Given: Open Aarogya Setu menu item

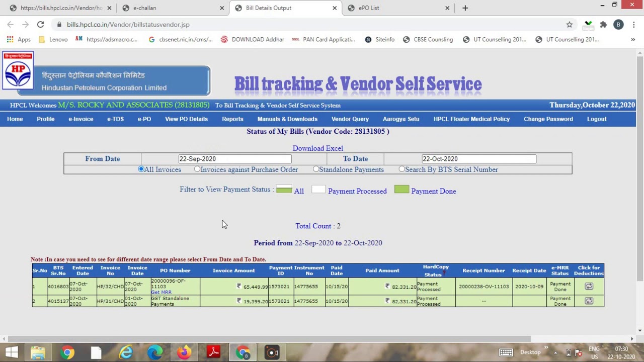Looking at the screenshot, I should click(401, 119).
